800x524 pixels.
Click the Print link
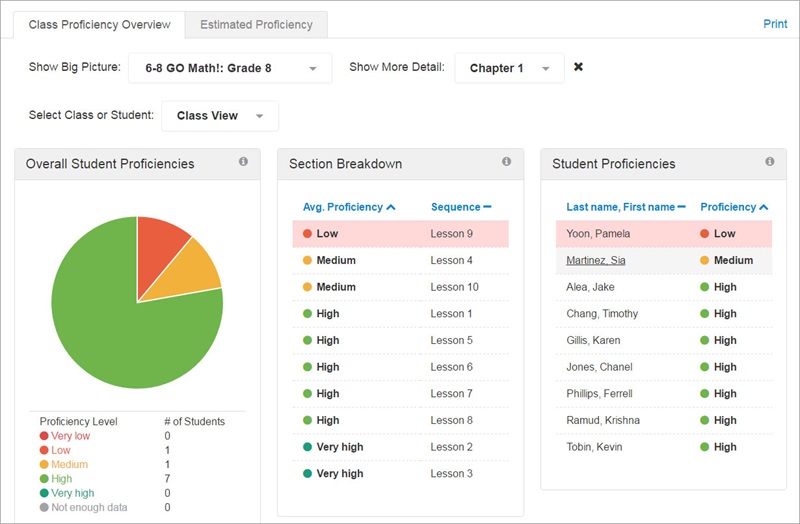[x=775, y=24]
